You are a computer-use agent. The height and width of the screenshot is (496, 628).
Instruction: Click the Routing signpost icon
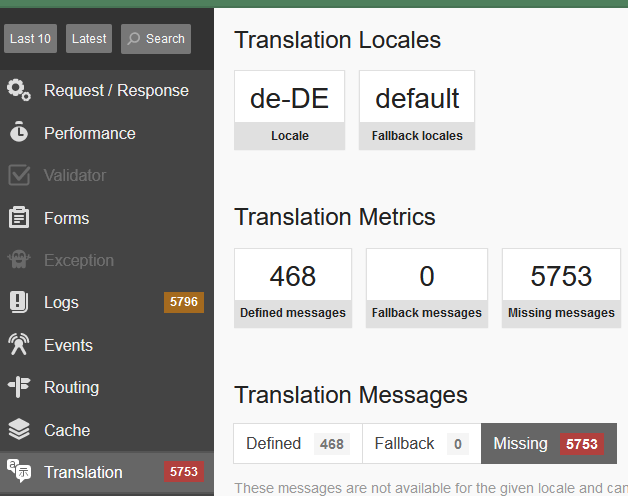(19, 387)
